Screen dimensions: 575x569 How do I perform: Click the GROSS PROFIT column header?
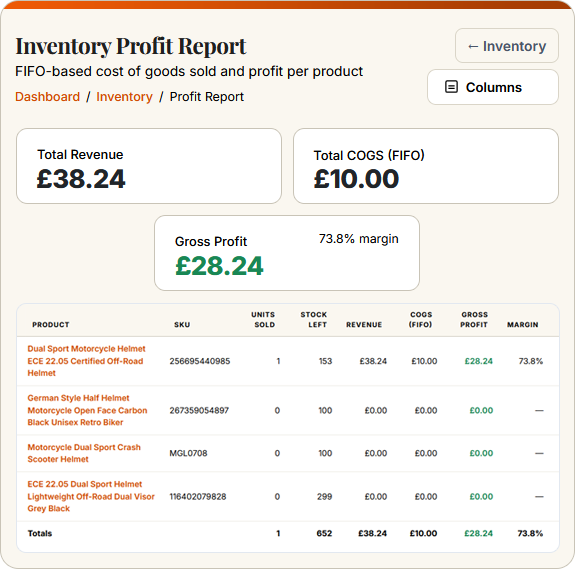click(474, 320)
